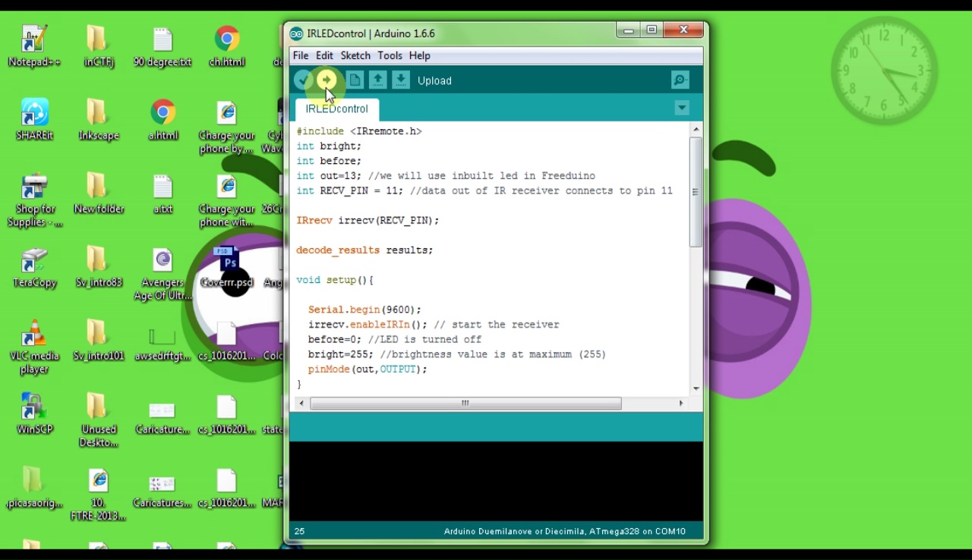Select the a.html desktop file
Screen dimensions: 972x560
(x=163, y=119)
